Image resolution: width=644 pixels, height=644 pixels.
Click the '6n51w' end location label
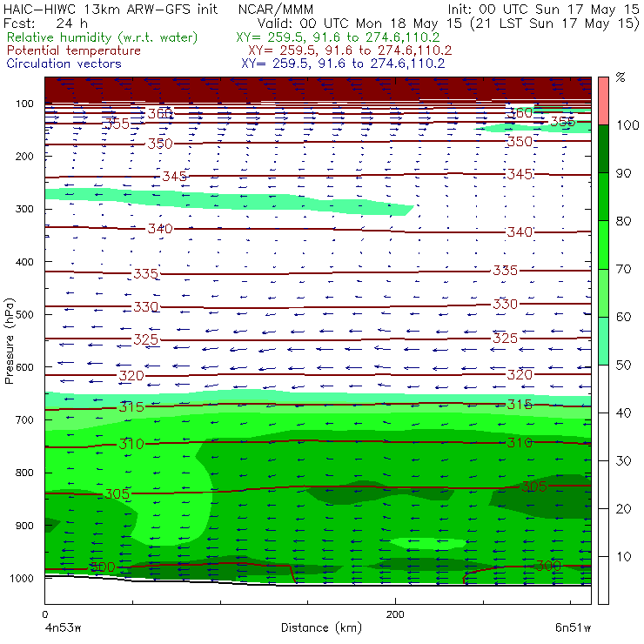(x=573, y=627)
